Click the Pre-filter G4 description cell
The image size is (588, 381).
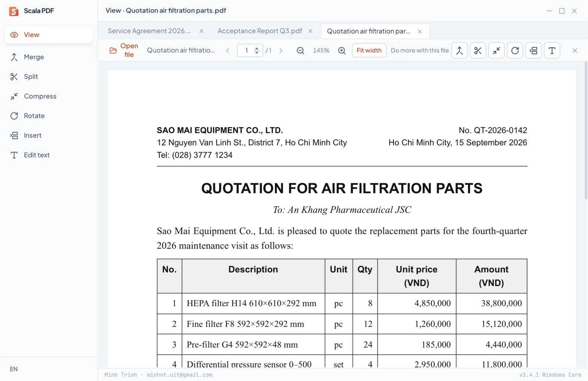pyautogui.click(x=253, y=345)
